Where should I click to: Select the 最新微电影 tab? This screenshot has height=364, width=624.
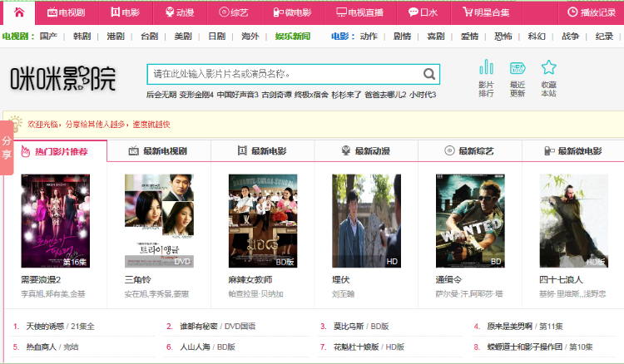tap(573, 151)
